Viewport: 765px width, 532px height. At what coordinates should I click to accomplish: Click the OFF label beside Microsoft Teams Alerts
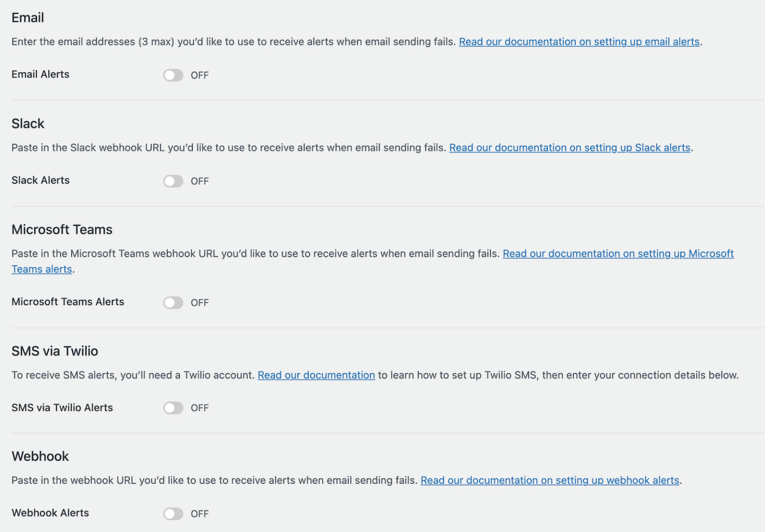(x=199, y=302)
